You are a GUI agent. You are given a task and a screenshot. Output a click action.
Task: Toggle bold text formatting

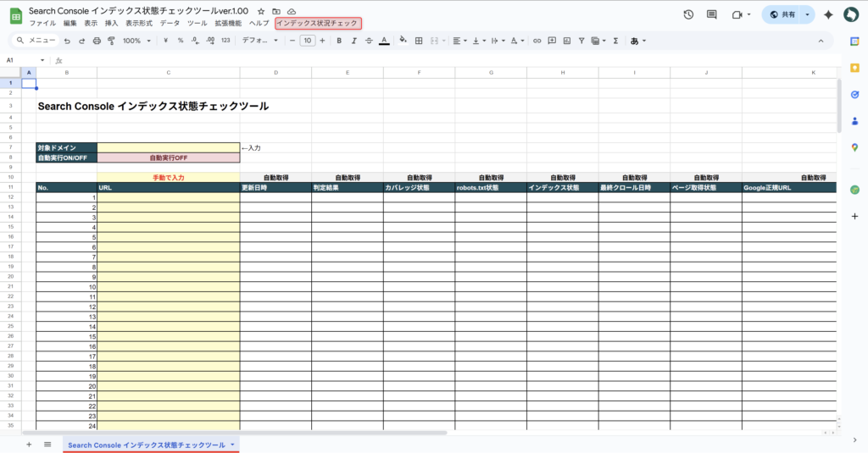coord(339,41)
